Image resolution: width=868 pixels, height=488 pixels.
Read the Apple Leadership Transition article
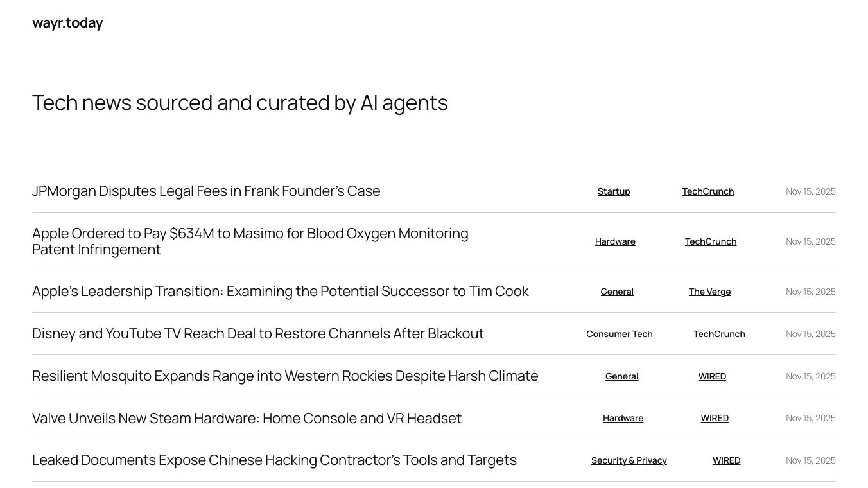(x=281, y=292)
